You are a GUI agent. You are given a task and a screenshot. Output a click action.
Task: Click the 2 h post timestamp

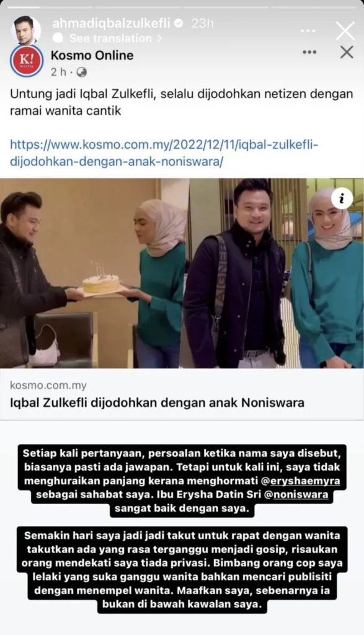click(x=58, y=72)
